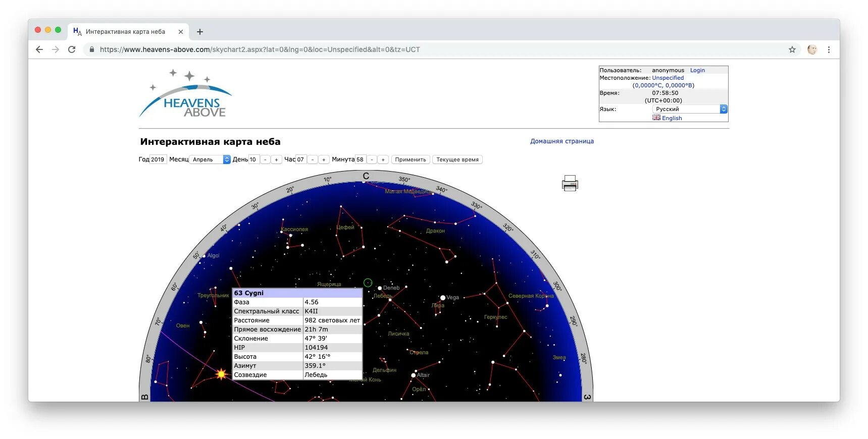Click the green circle marker near Deneb

(x=368, y=283)
